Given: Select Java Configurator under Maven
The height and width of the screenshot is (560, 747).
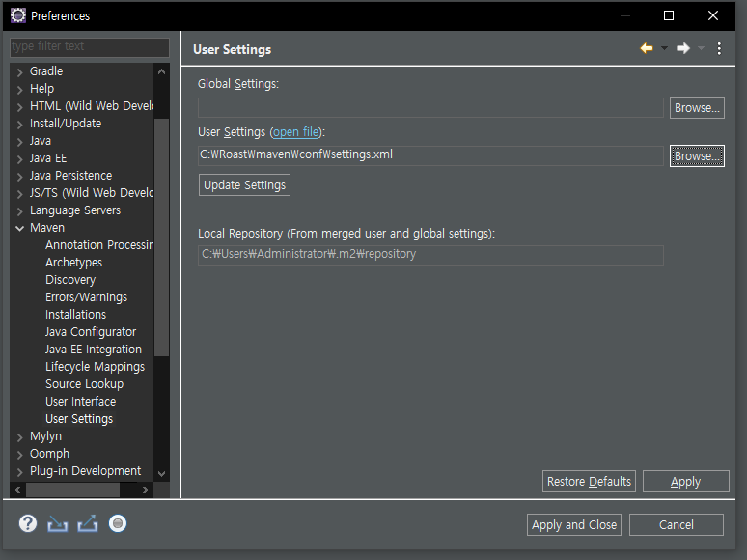Looking at the screenshot, I should (91, 332).
